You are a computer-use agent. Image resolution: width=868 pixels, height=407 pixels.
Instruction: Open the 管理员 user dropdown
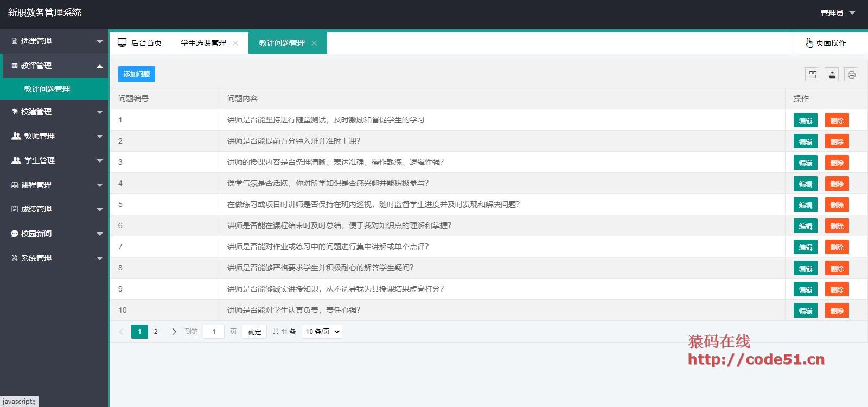click(x=837, y=13)
